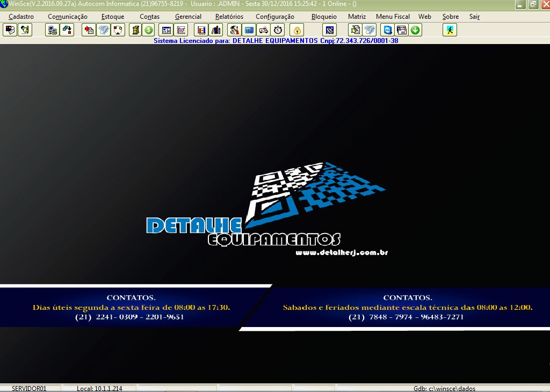Viewport: 550px width, 392px height.
Task: Click the (21) 7848-7974 phone number text
Action: pos(406,317)
